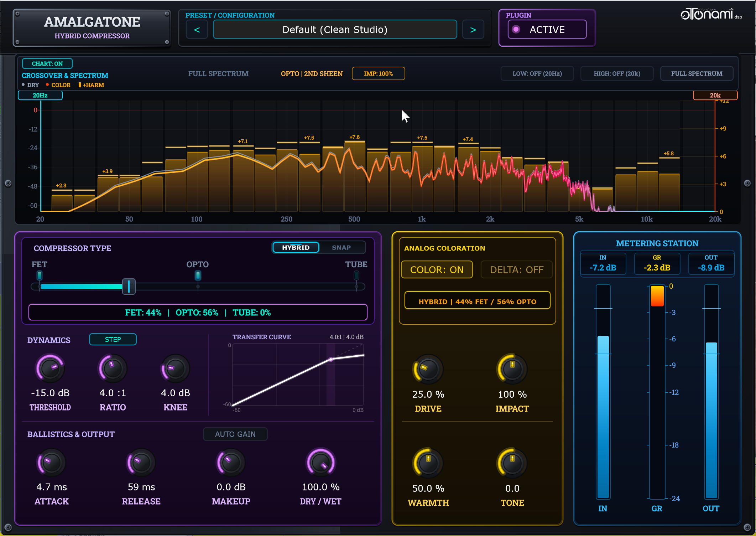The image size is (756, 536).
Task: Click the DRIVE knob
Action: point(428,369)
